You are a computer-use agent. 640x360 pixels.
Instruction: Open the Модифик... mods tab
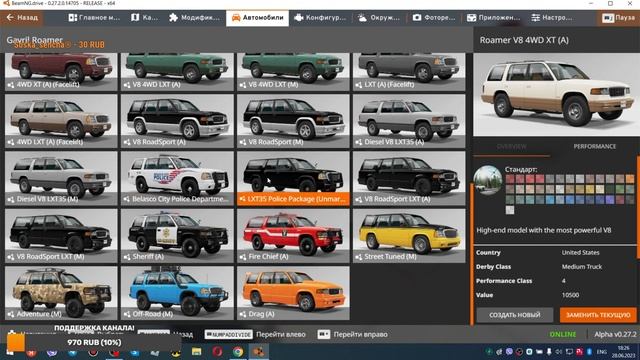point(194,18)
